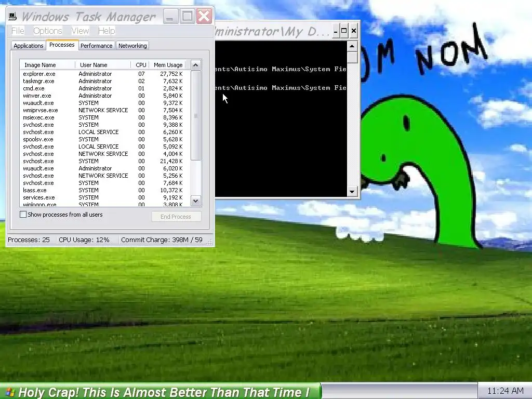Switch to the Performance tab
This screenshot has width=532, height=399.
[x=96, y=46]
